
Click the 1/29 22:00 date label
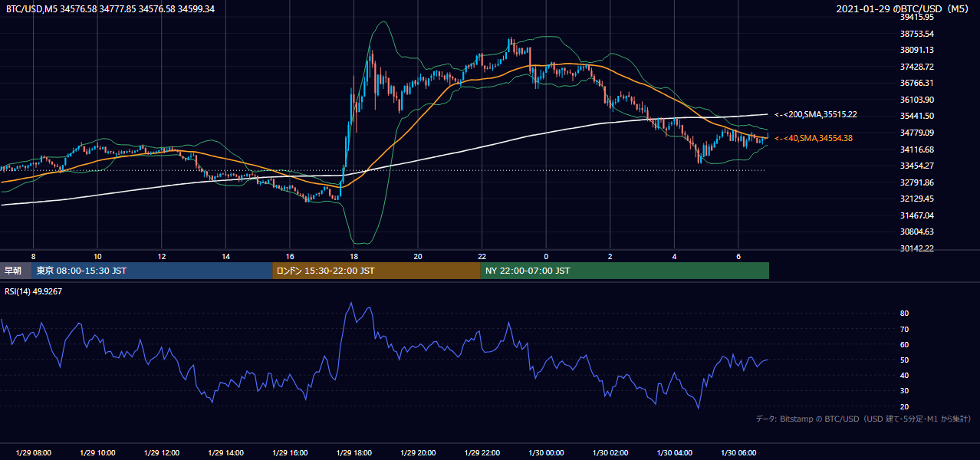pos(482,452)
